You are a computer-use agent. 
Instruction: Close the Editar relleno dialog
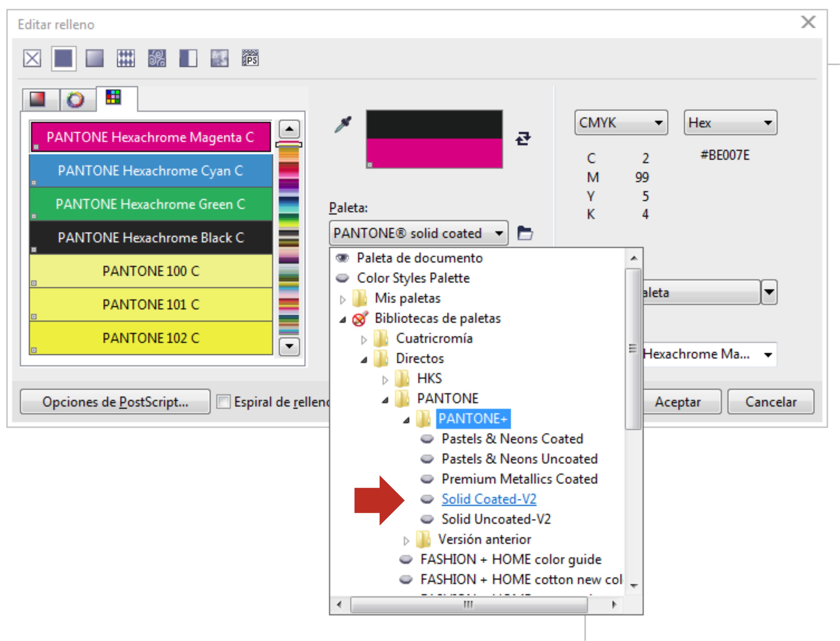point(808,22)
